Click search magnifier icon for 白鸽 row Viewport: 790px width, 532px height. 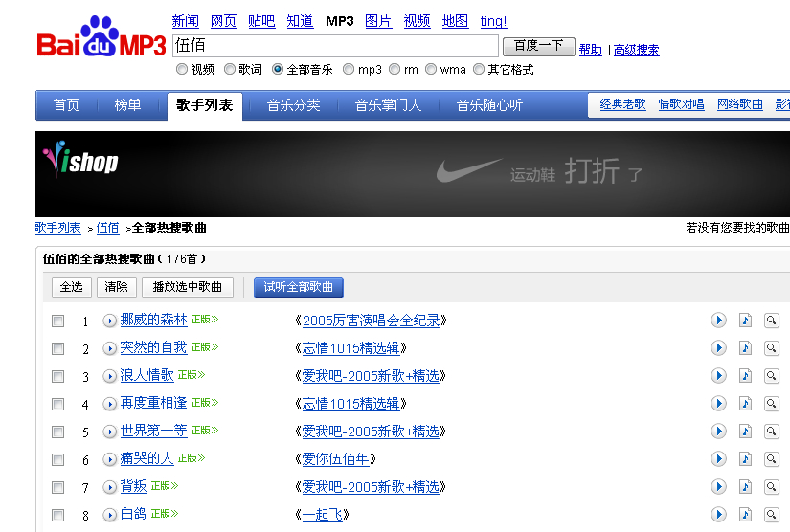772,514
